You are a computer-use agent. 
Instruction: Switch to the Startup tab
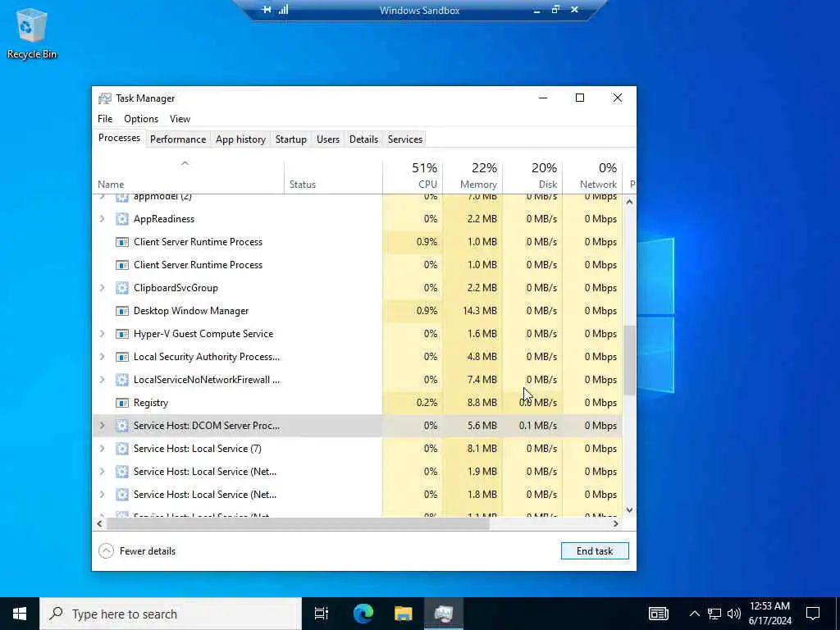click(291, 139)
